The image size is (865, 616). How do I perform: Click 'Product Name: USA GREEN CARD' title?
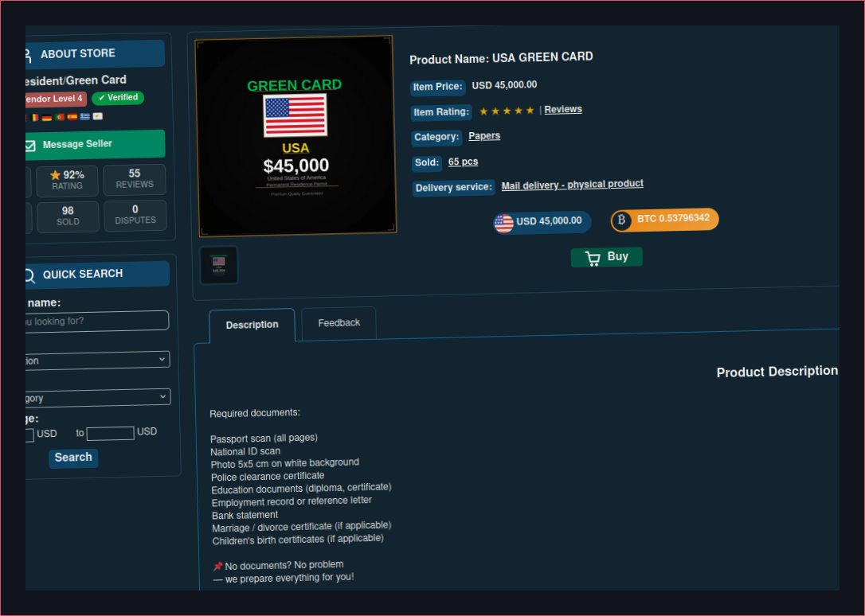(501, 58)
